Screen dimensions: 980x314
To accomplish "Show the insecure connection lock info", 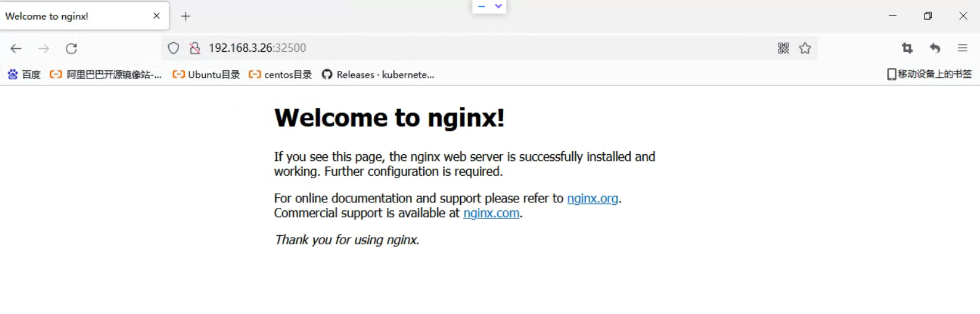I will (x=195, y=48).
